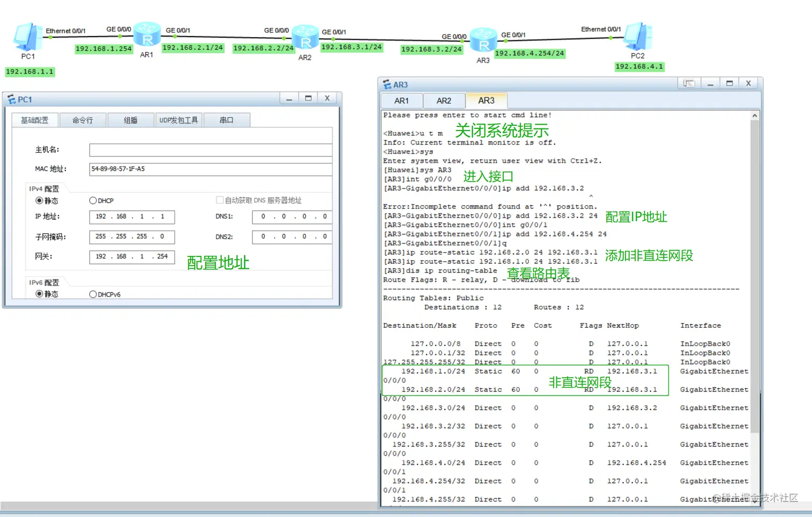Click the DNS1 address field
This screenshot has height=517, width=812.
[292, 217]
